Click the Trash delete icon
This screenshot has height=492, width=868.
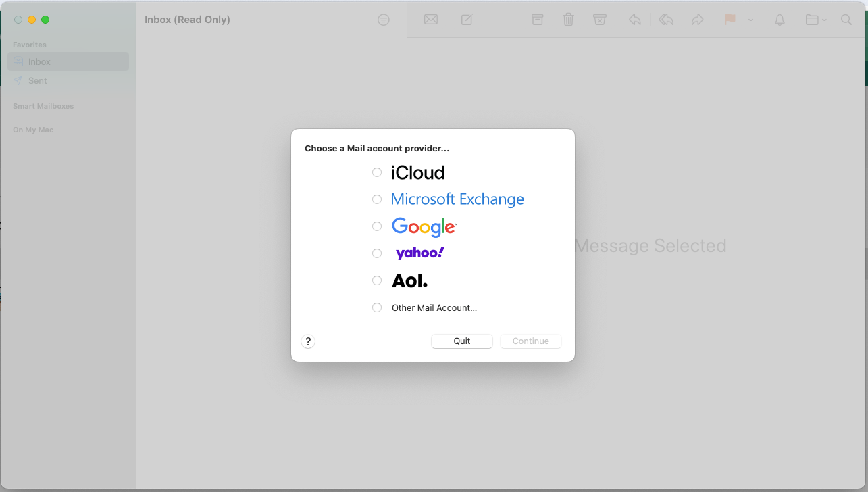click(x=568, y=20)
